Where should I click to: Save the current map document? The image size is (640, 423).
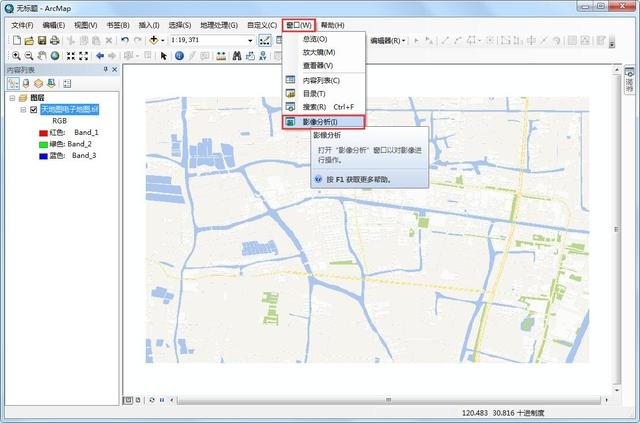pos(42,40)
